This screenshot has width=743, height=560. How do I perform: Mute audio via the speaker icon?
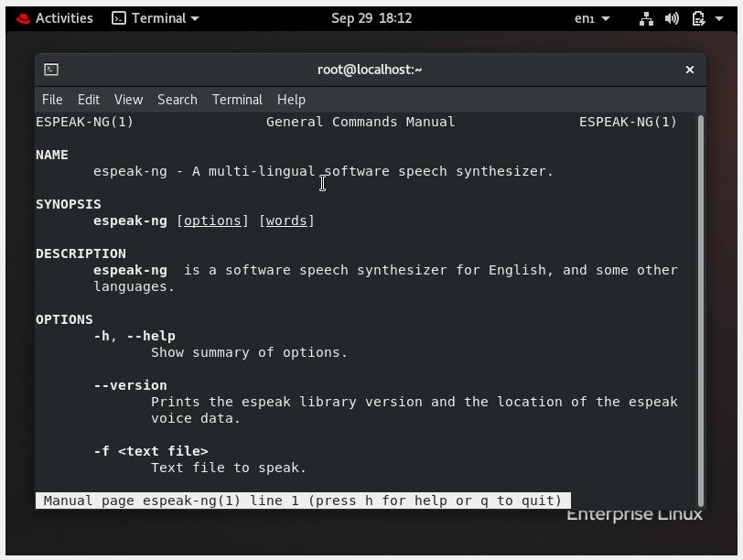click(x=672, y=17)
